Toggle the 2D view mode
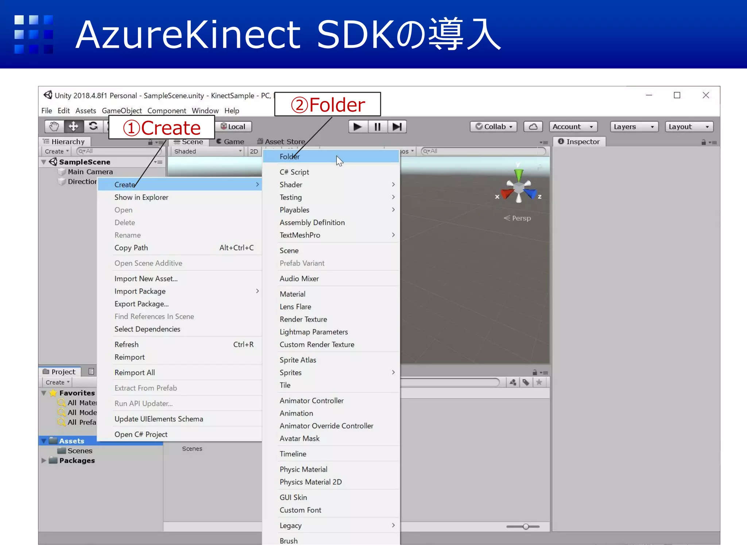The width and height of the screenshot is (747, 560). 254,151
